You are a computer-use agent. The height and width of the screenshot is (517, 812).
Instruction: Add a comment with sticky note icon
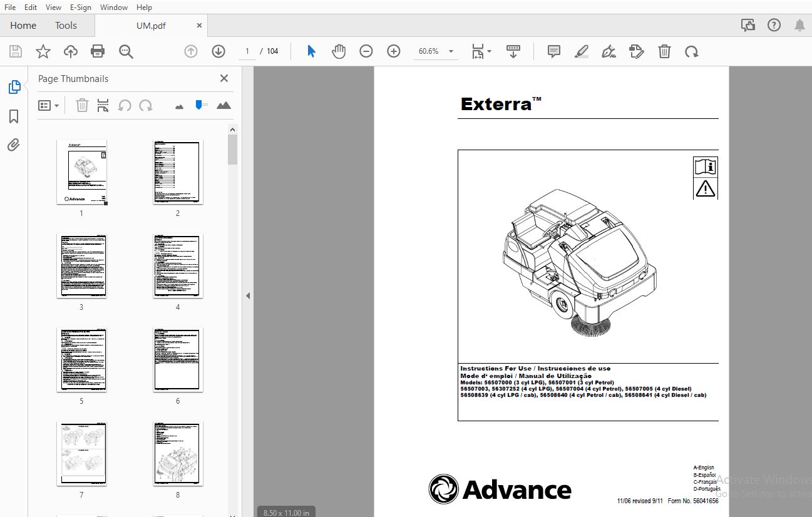click(x=554, y=51)
